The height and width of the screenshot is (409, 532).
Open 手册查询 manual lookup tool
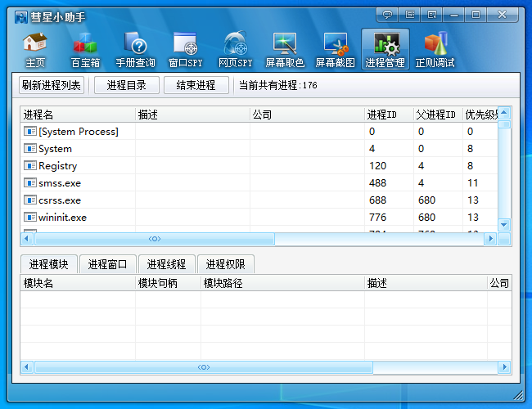135,50
